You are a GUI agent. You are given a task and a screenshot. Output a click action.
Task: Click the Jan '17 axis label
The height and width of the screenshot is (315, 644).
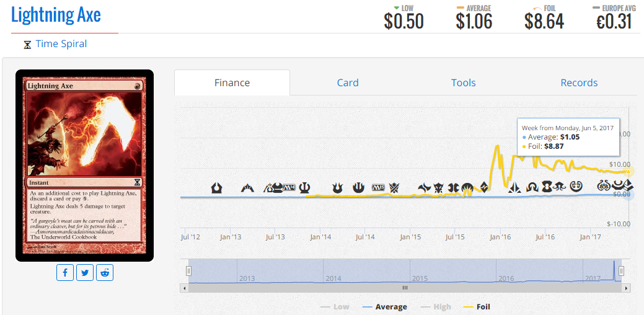click(x=590, y=237)
